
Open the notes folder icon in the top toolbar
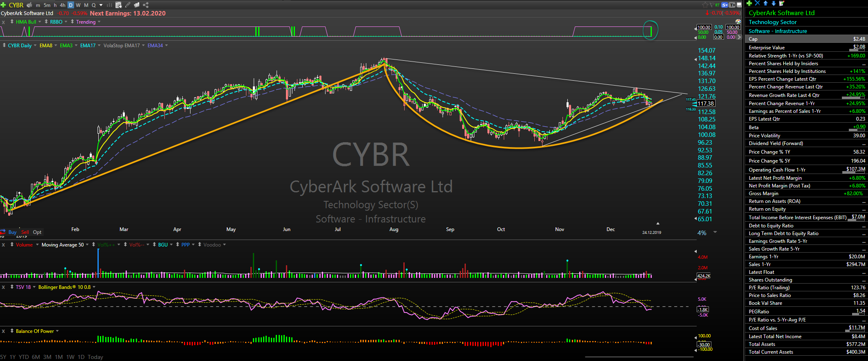pos(137,5)
